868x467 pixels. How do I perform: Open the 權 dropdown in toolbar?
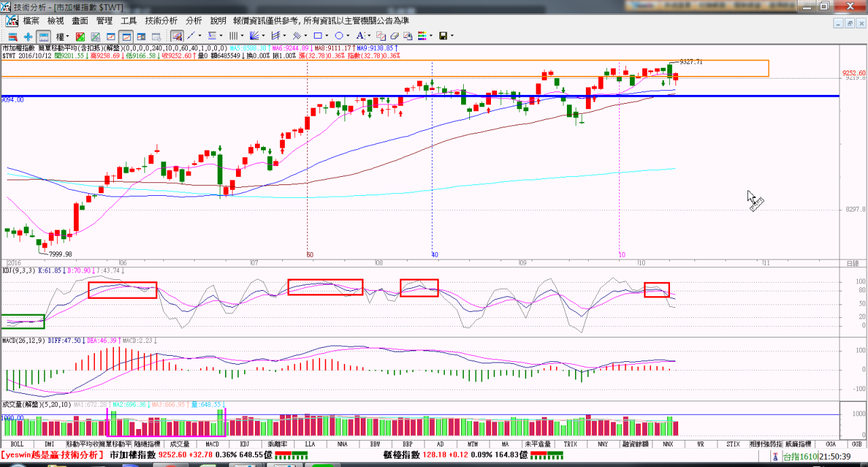click(62, 36)
